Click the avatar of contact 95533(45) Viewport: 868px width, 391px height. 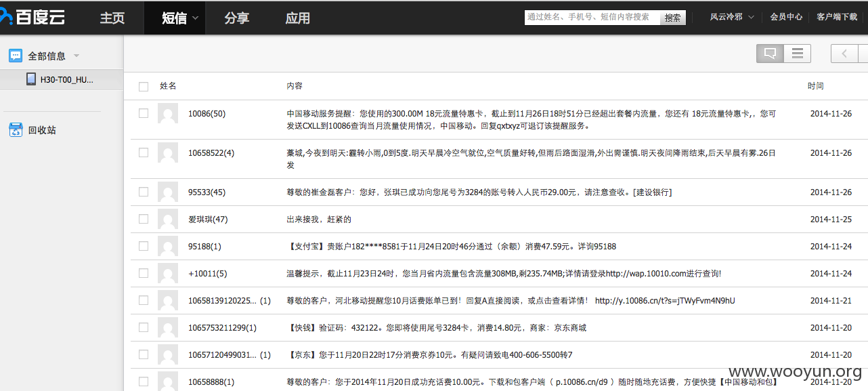[x=168, y=192]
